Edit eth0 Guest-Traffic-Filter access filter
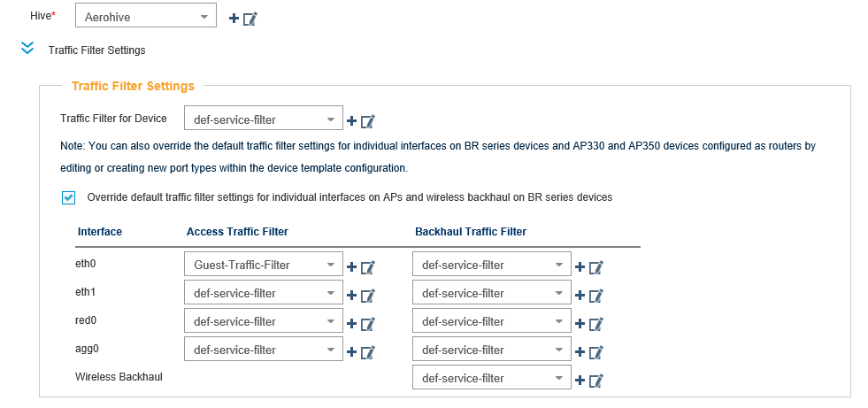Viewport: 868px width, 408px height. click(368, 267)
